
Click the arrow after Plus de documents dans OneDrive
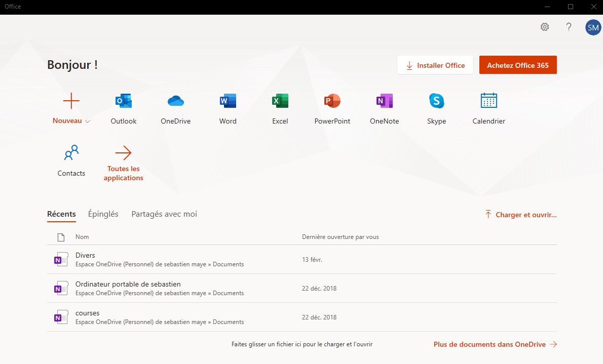click(x=553, y=344)
